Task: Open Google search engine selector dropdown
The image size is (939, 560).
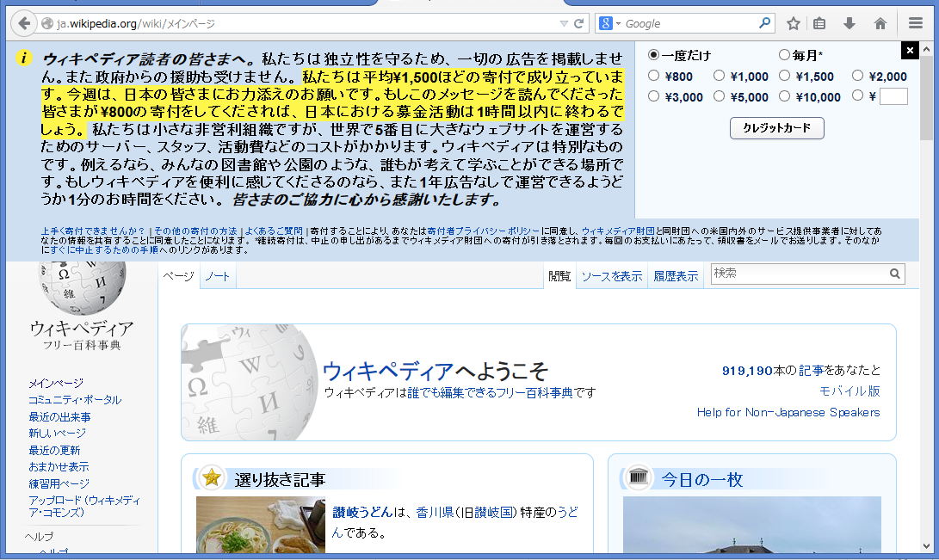Action: (x=609, y=23)
